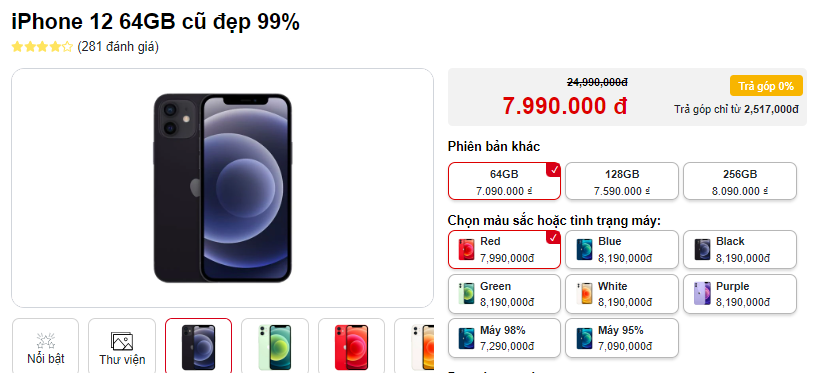Click the star rating icons
This screenshot has width=816, height=373.
42,47
